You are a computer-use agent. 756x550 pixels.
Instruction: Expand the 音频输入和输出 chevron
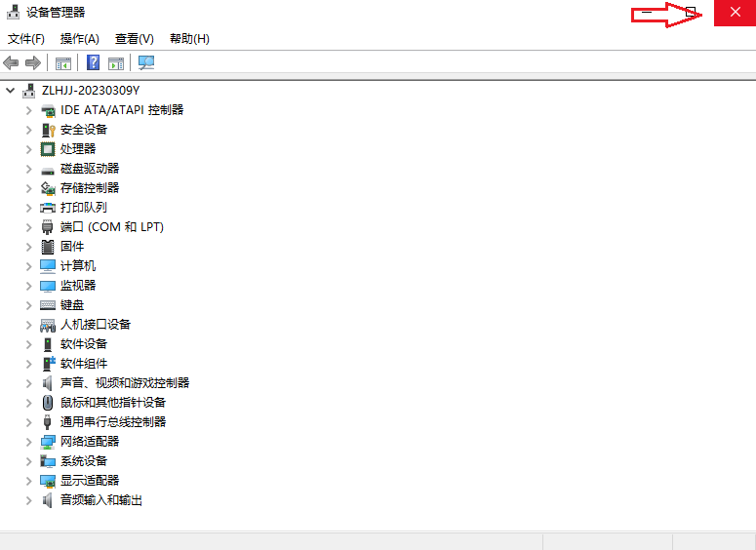[x=29, y=500]
